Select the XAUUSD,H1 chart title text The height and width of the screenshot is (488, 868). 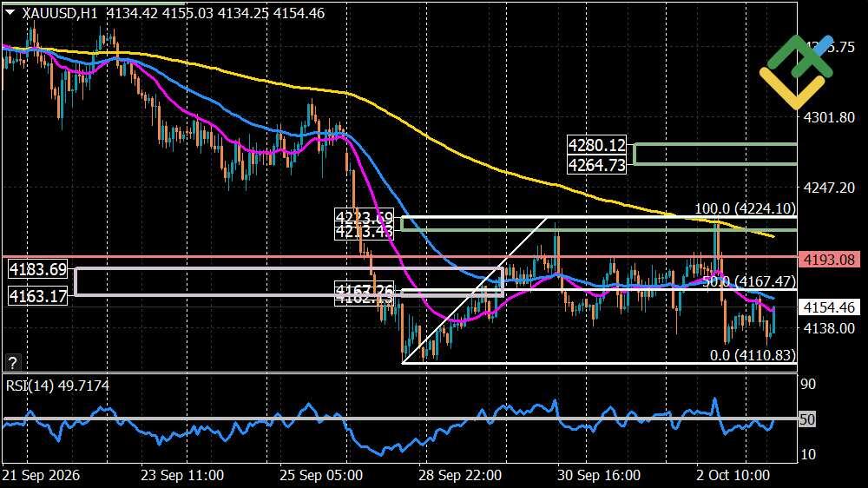point(60,13)
